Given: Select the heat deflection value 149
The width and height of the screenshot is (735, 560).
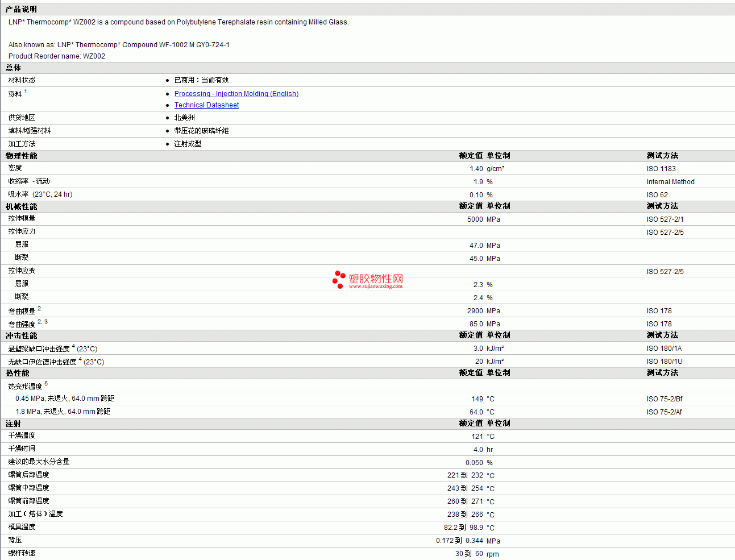Looking at the screenshot, I should 477,399.
